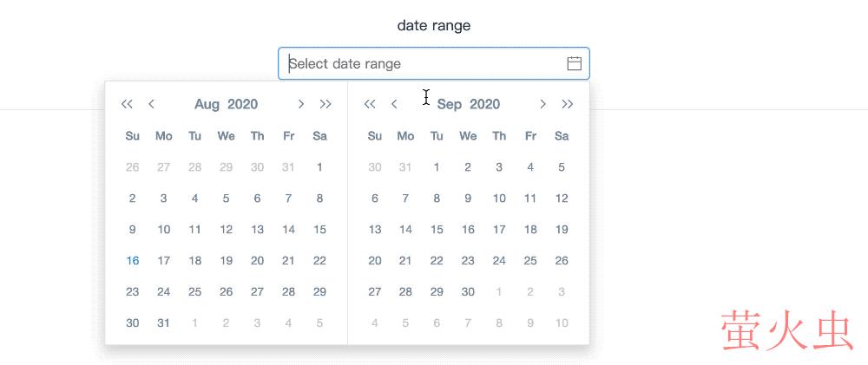Select September 30 in the right calendar

coord(468,291)
